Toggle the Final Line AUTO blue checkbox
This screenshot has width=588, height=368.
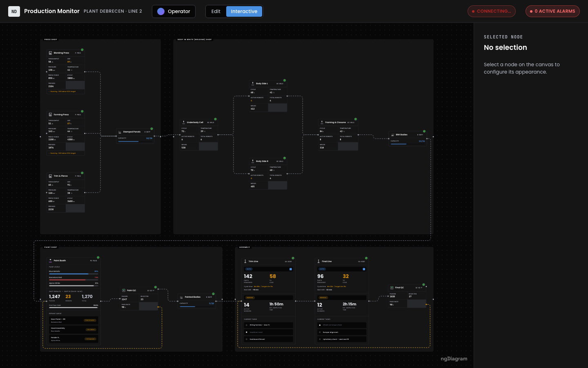click(x=364, y=269)
